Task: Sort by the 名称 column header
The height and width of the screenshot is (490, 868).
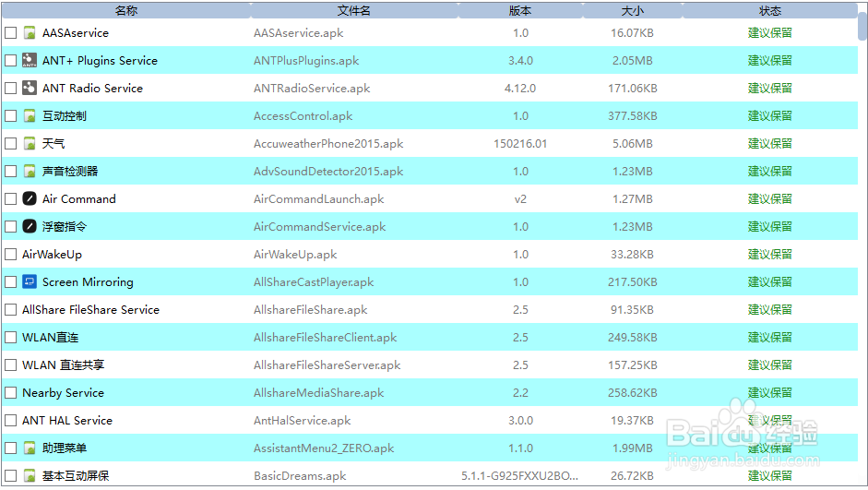Action: pyautogui.click(x=126, y=10)
